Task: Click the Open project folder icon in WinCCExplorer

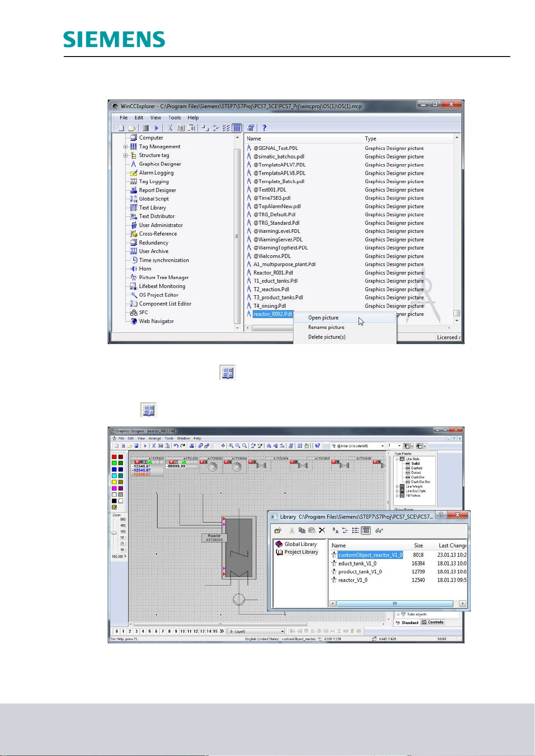Action: [x=132, y=128]
